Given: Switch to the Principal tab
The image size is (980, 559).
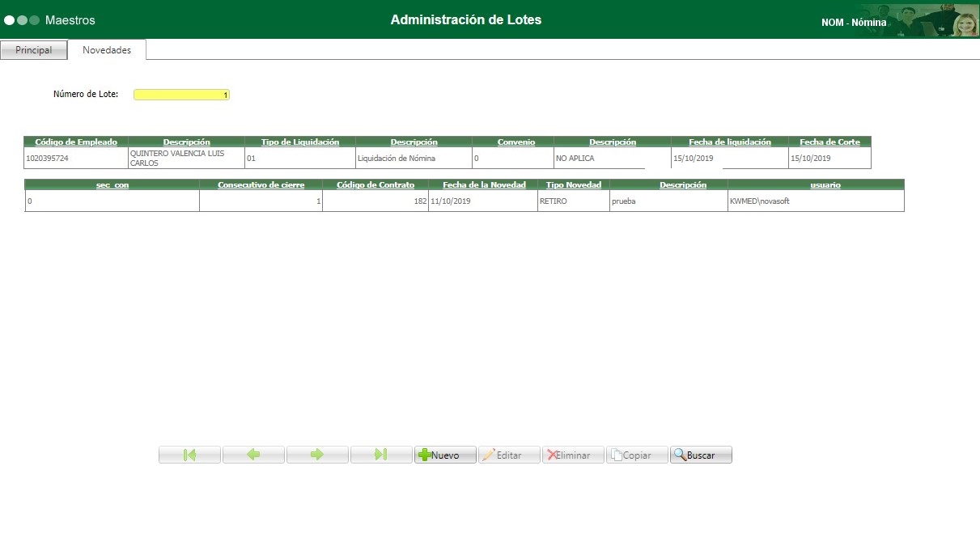Looking at the screenshot, I should click(33, 49).
